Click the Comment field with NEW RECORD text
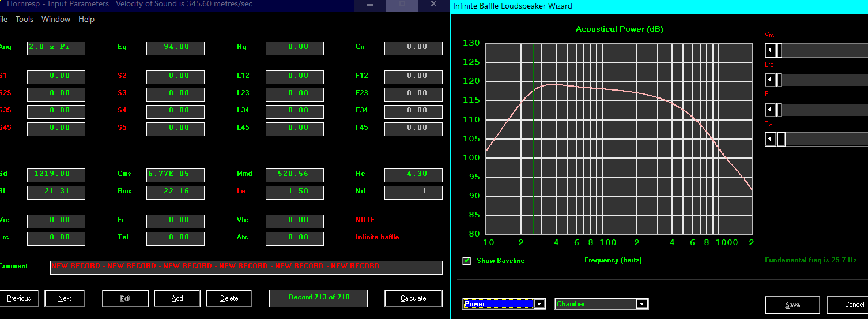This screenshot has height=319, width=868. pos(246,267)
